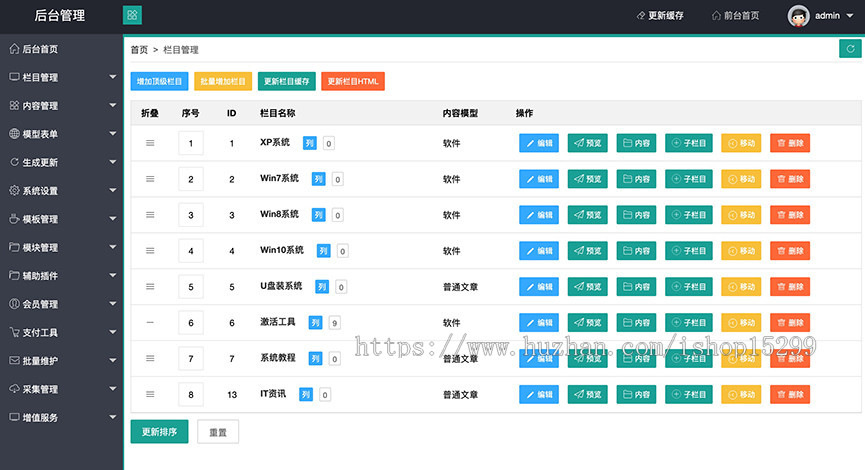Viewport: 865px width, 470px height.
Task: Toggle fold handle for 系统教程 row
Action: (150, 358)
